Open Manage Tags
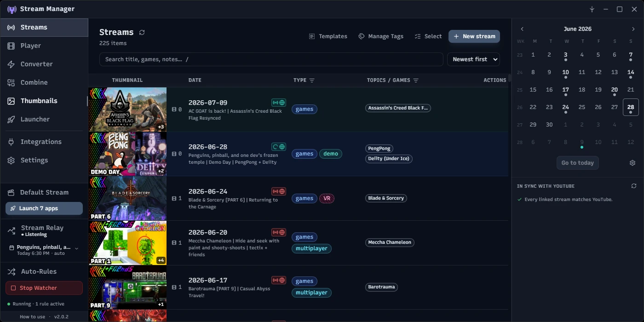644x322 pixels. click(x=381, y=36)
